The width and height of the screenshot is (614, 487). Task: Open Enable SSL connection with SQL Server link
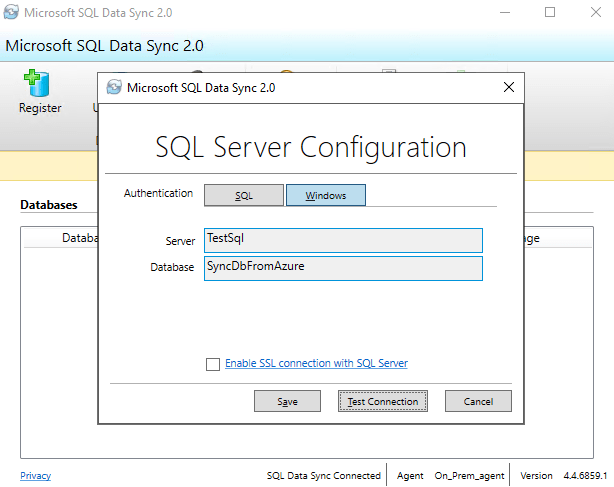[x=316, y=363]
